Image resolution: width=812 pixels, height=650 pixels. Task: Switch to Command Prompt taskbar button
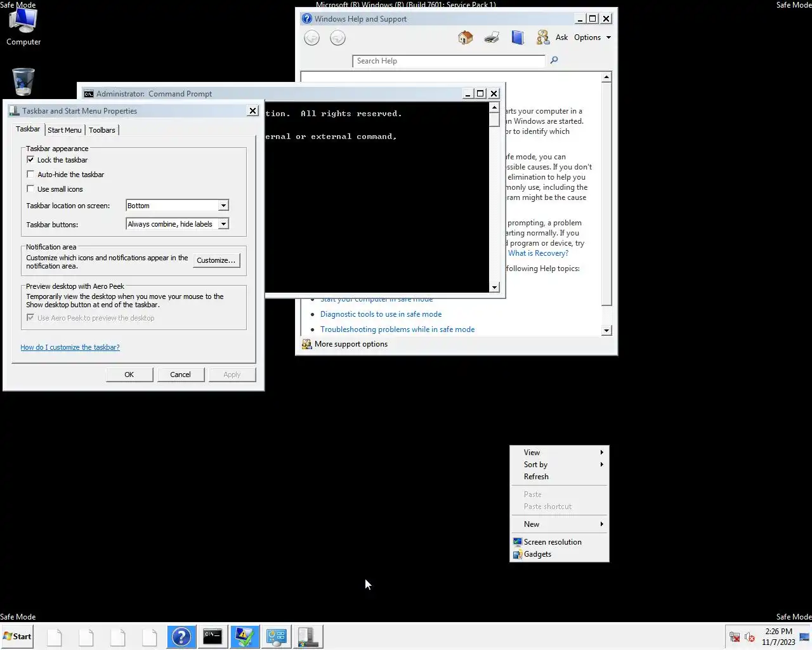point(213,637)
